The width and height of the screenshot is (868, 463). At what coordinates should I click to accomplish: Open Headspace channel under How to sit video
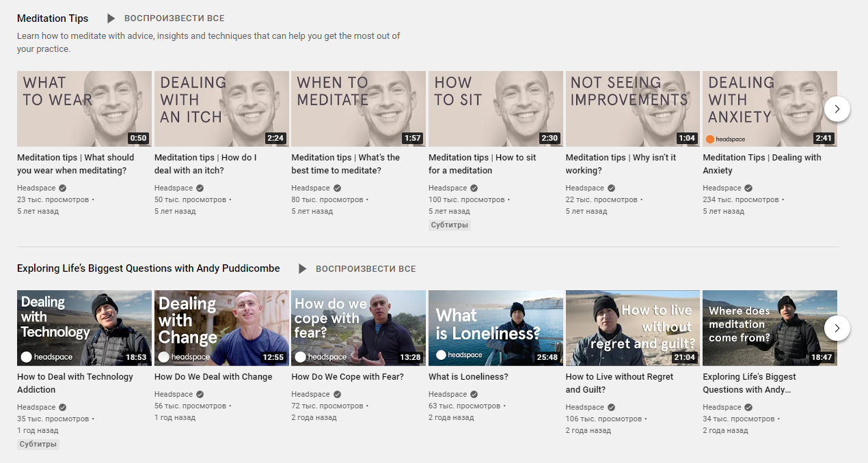click(x=448, y=188)
